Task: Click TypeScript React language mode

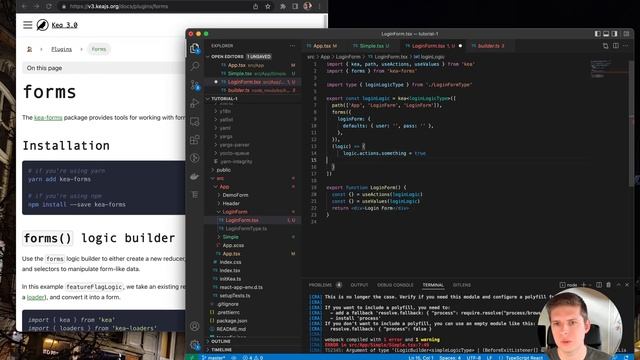Action: pyautogui.click(x=524, y=358)
